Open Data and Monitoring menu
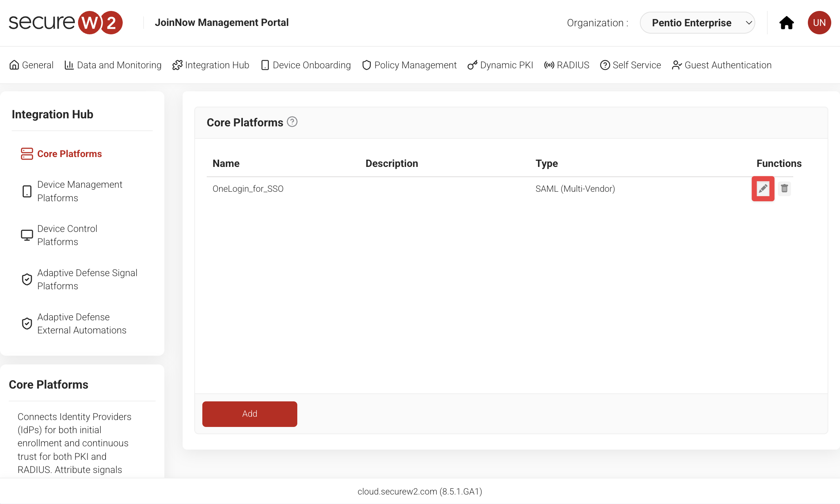Viewport: 840px width, 504px height. click(x=113, y=65)
